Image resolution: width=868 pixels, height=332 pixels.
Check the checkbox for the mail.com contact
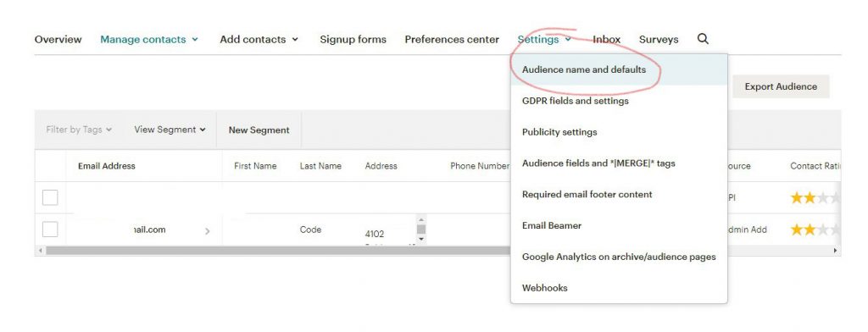[50, 230]
